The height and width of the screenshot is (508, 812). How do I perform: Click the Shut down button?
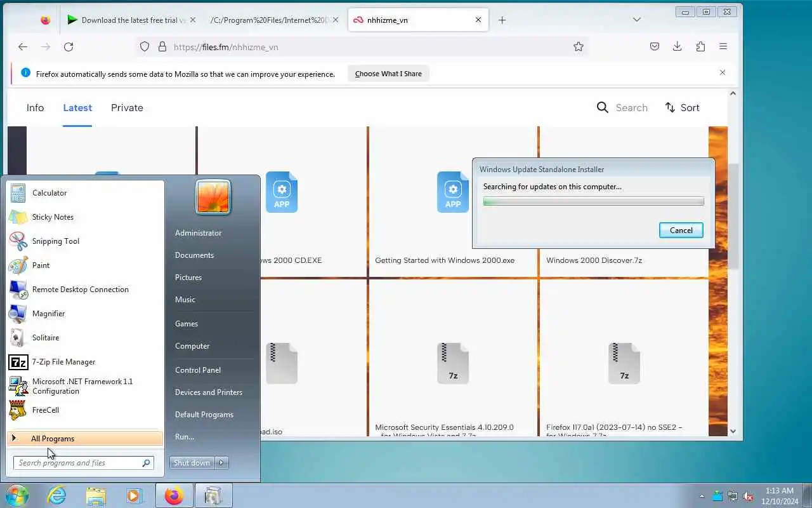pos(192,463)
